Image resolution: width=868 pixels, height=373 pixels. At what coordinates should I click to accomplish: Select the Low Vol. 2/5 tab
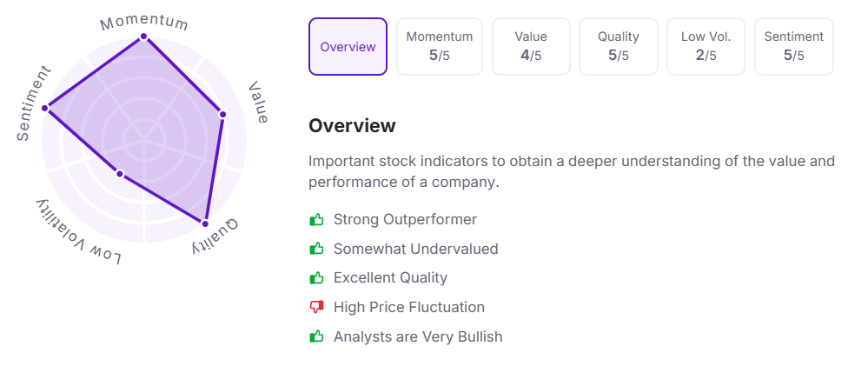706,47
